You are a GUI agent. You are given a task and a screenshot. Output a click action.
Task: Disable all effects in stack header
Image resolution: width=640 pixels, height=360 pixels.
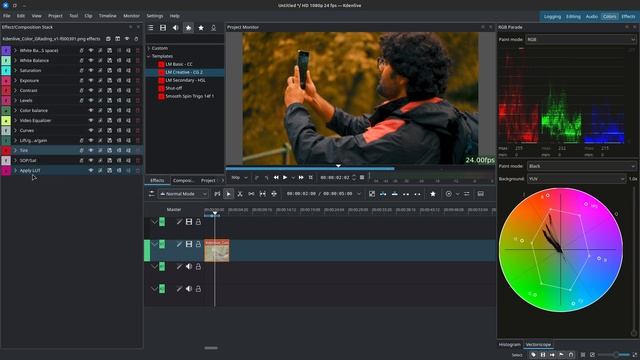pyautogui.click(x=127, y=39)
